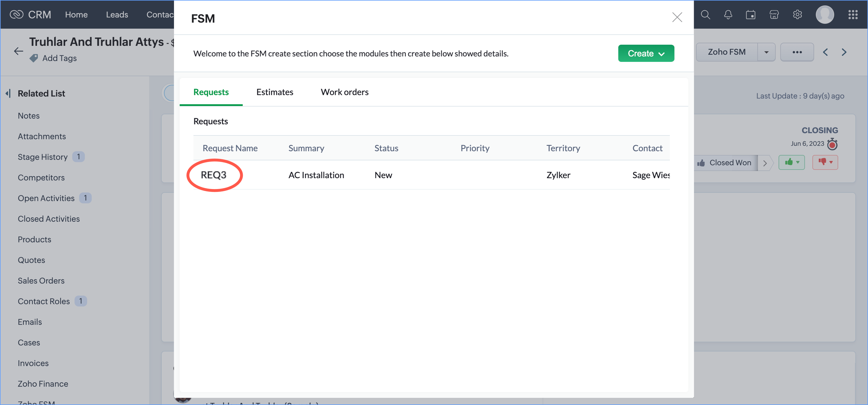This screenshot has width=868, height=405.
Task: Click the back arrow beside the deal title
Action: click(x=19, y=51)
